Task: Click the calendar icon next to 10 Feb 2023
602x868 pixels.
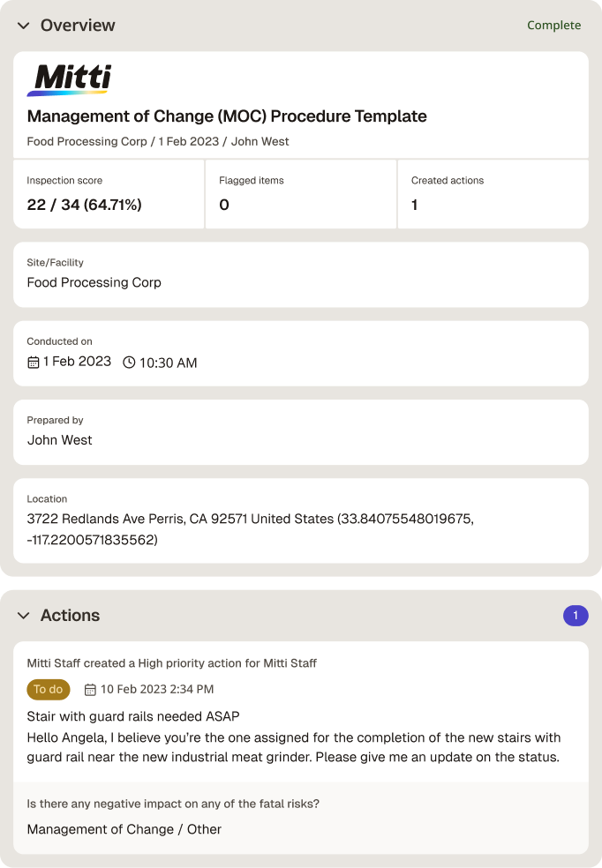Action: (90, 690)
